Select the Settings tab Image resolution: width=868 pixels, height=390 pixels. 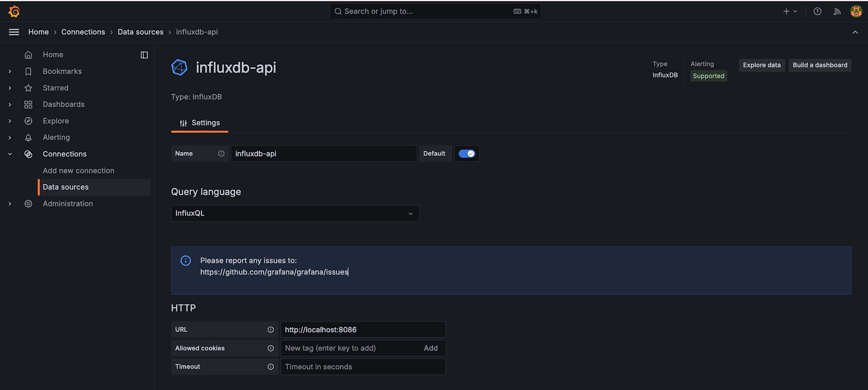click(200, 123)
